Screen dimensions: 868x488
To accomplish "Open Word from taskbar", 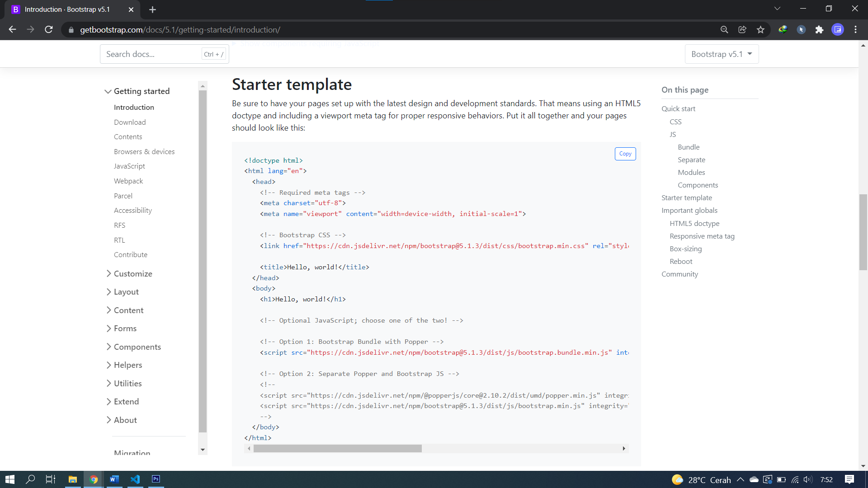I will click(114, 479).
